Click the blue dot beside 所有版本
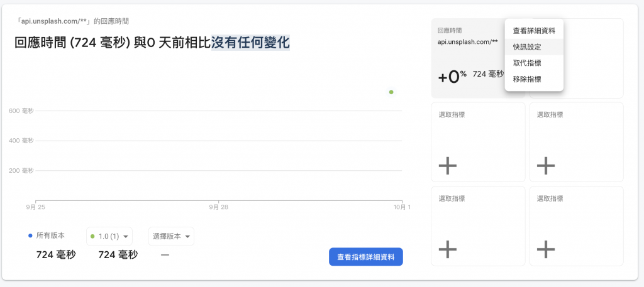This screenshot has height=287, width=644. click(x=30, y=236)
